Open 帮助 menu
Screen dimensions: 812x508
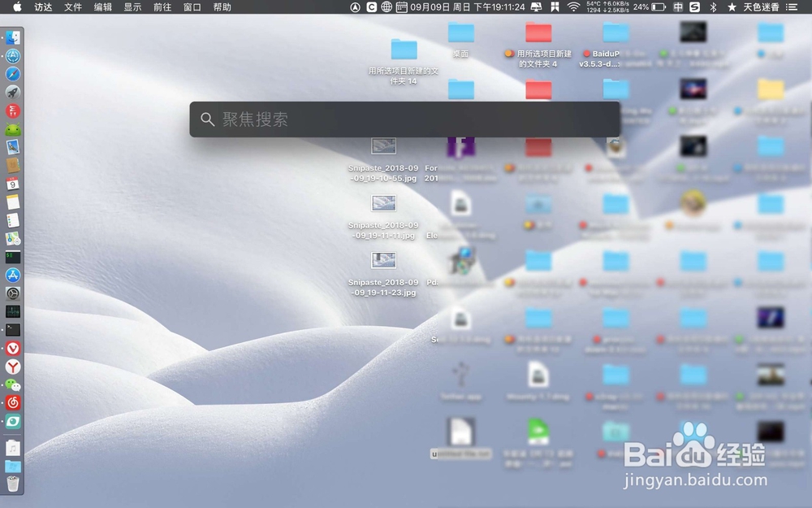click(x=222, y=7)
